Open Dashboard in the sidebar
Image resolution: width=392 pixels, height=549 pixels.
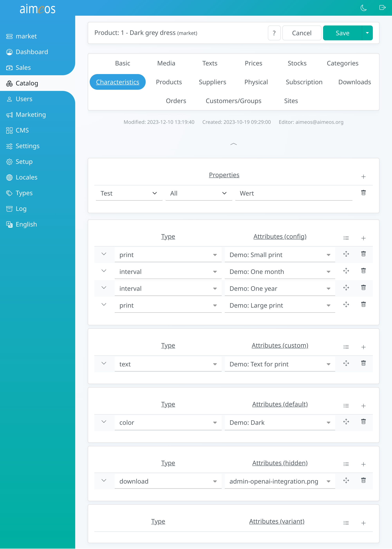point(37,52)
